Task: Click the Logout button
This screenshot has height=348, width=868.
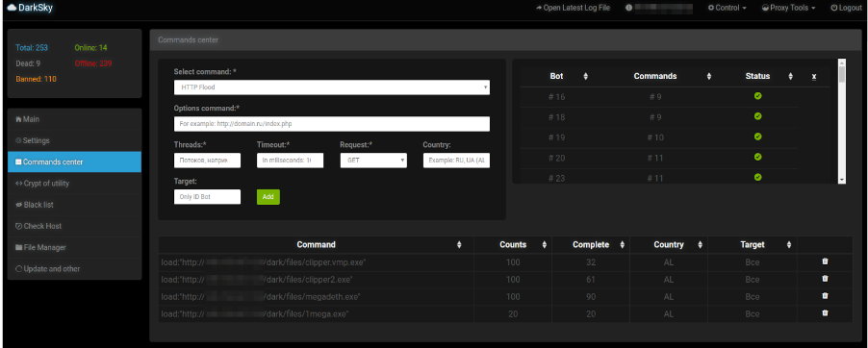Action: click(x=846, y=9)
